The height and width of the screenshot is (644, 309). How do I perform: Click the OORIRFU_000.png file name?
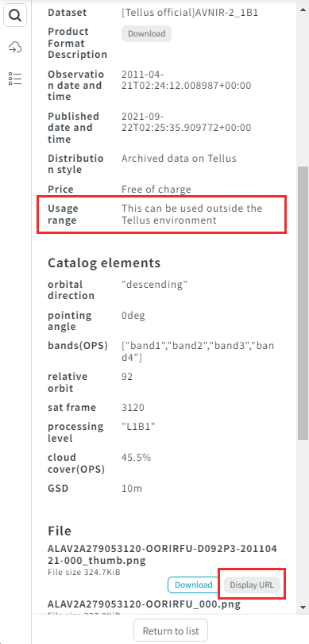click(144, 604)
